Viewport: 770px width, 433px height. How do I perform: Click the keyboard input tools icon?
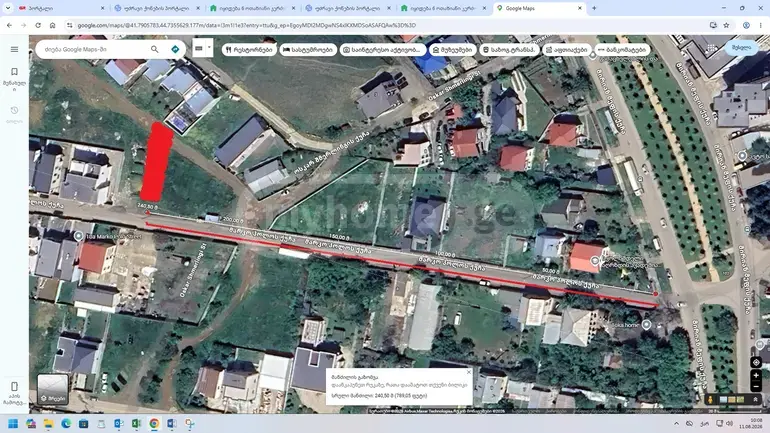199,48
